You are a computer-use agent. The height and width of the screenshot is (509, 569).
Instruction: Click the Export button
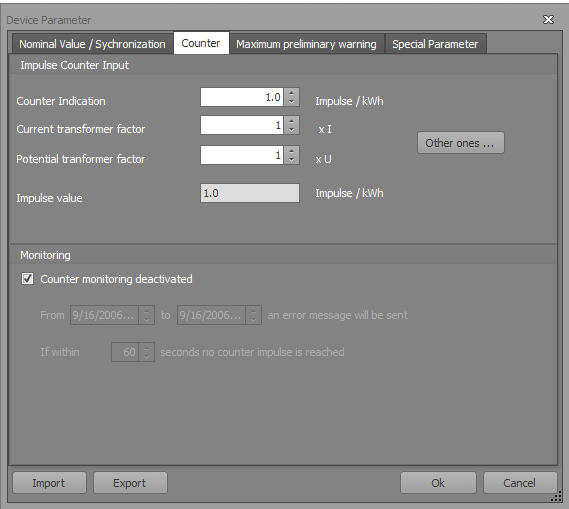pos(130,483)
